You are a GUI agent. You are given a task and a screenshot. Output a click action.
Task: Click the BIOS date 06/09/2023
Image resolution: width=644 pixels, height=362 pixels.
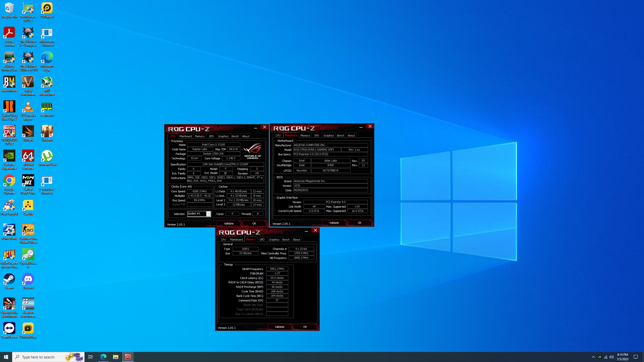click(x=331, y=190)
